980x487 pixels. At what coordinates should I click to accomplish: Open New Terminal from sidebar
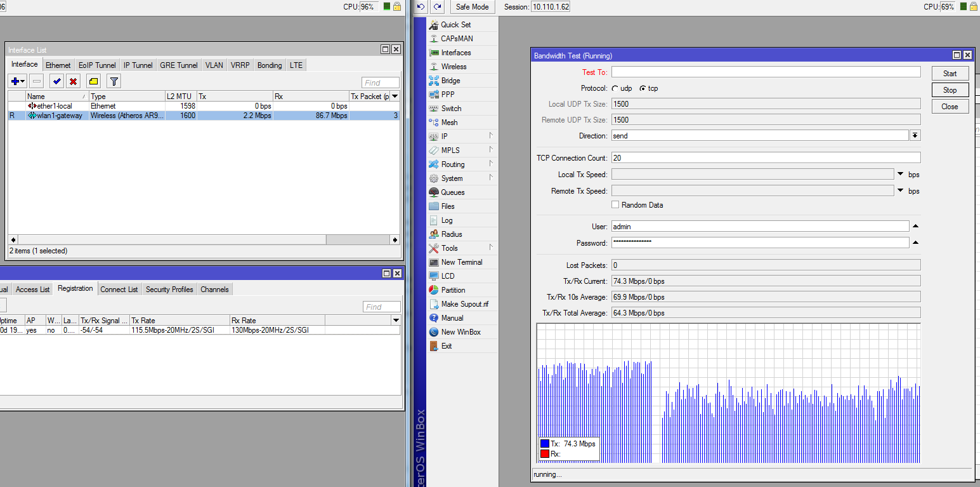[462, 262]
